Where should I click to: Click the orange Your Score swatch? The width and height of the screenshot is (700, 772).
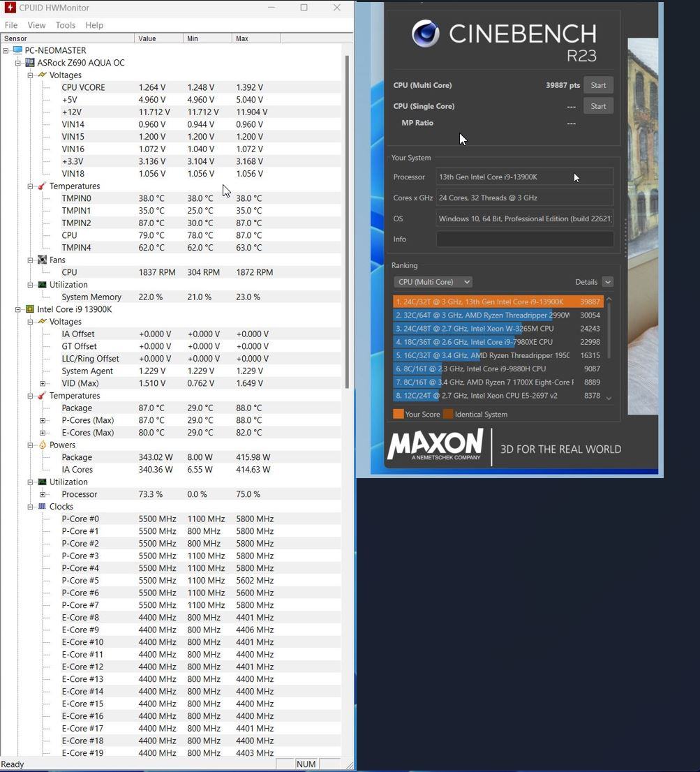pos(399,414)
